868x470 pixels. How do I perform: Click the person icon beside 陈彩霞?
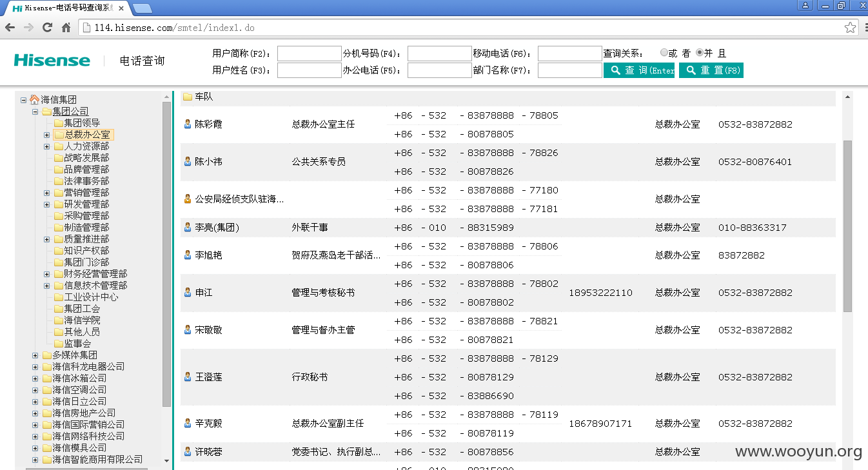coord(188,124)
